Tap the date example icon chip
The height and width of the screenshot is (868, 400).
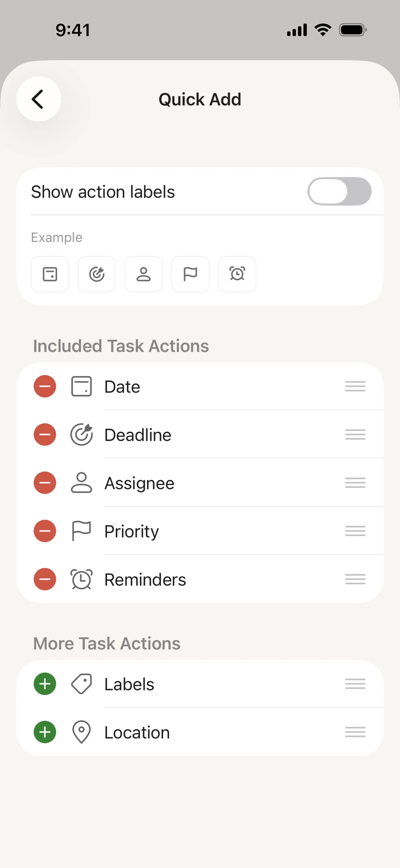[x=50, y=274]
